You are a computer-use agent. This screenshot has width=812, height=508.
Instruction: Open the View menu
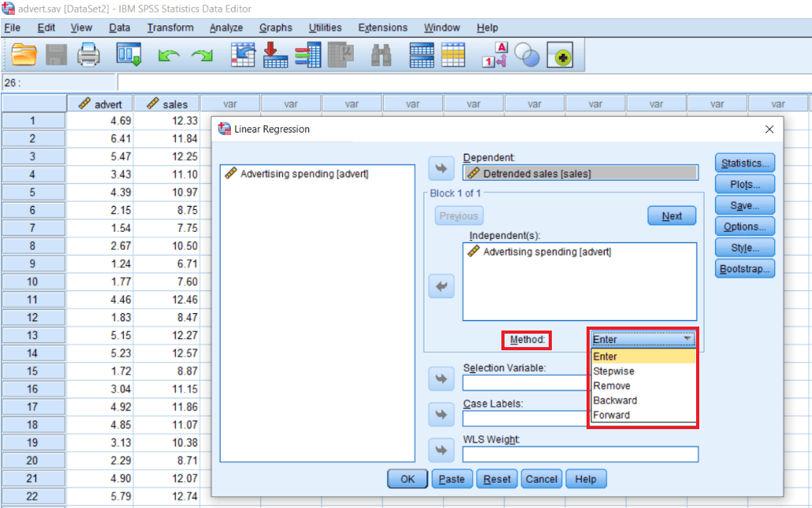click(x=80, y=28)
